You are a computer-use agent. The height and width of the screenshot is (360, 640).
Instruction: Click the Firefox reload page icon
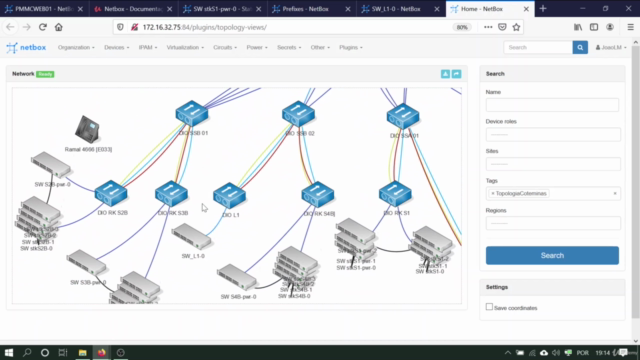click(42, 27)
